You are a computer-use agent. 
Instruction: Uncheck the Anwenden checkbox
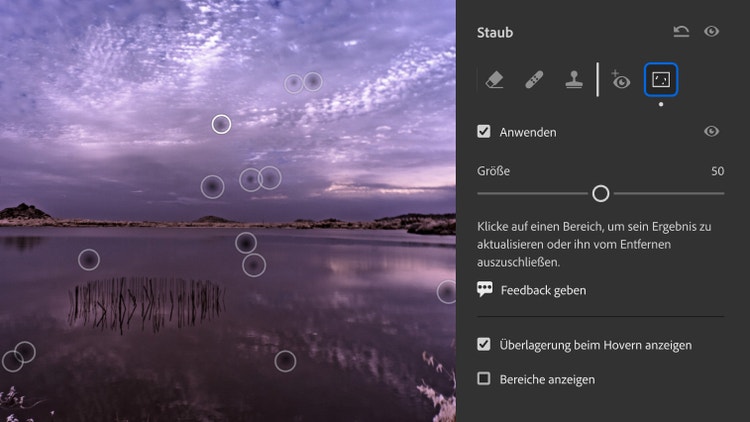(484, 131)
